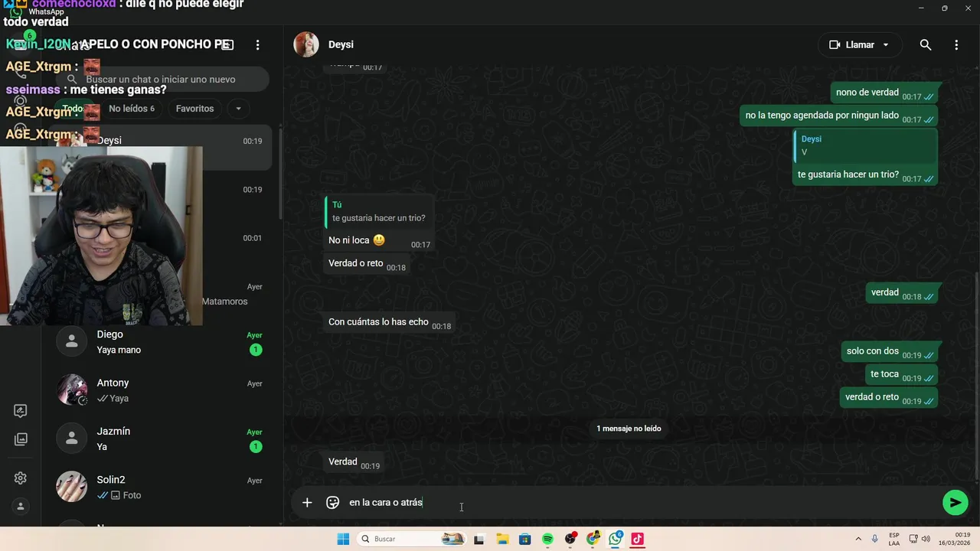Send the typed message with green arrow
This screenshot has height=551, width=980.
[x=955, y=503]
